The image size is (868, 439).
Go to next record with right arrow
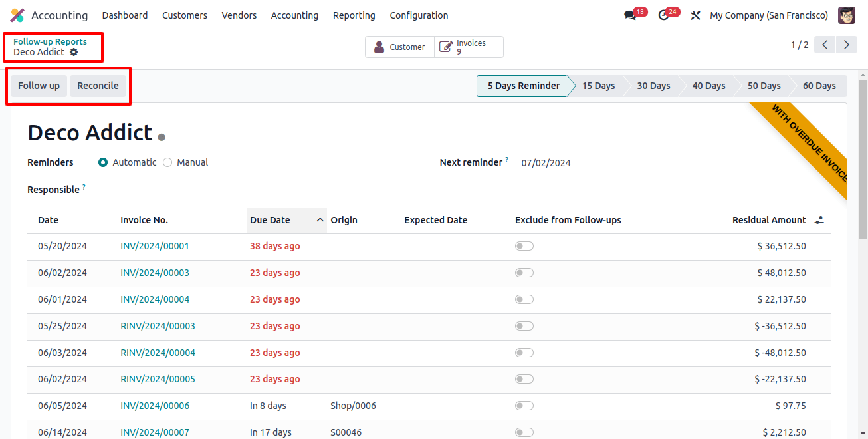pos(846,45)
